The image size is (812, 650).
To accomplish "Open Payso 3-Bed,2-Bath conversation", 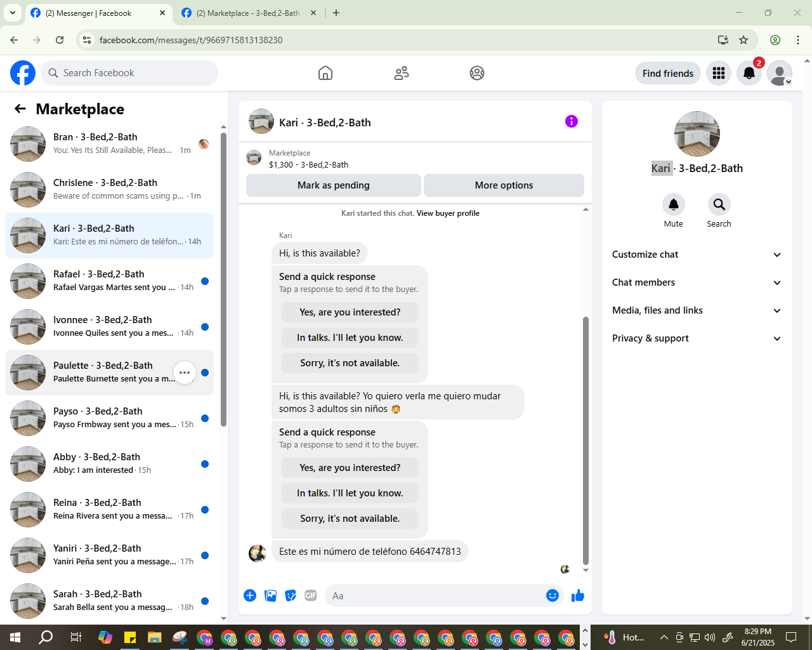I will point(110,418).
